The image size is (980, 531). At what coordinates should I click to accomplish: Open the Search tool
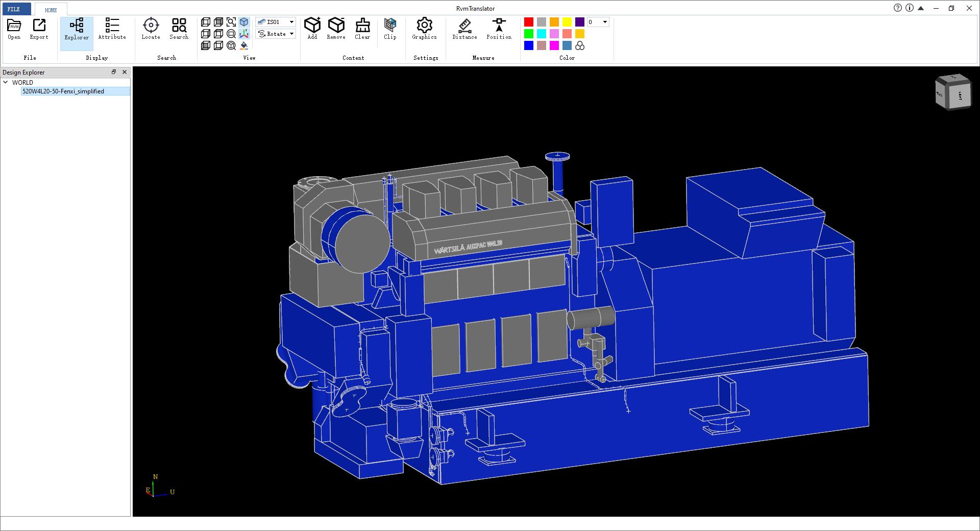pyautogui.click(x=179, y=29)
